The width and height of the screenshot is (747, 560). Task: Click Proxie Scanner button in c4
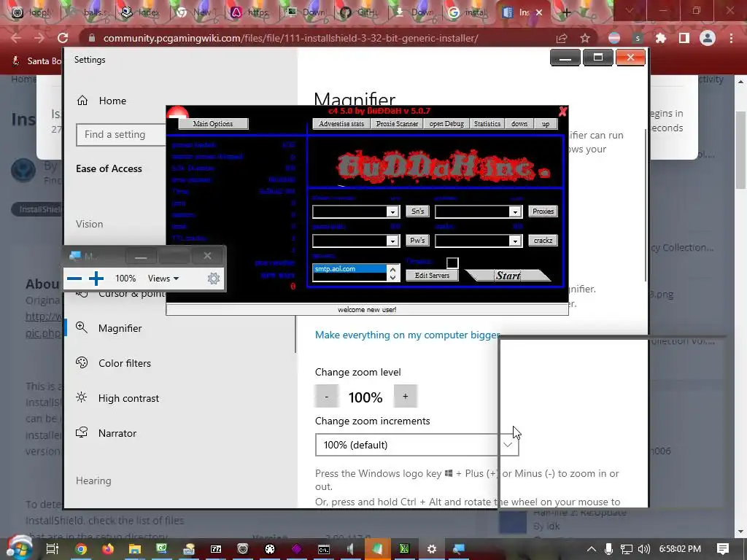point(397,124)
